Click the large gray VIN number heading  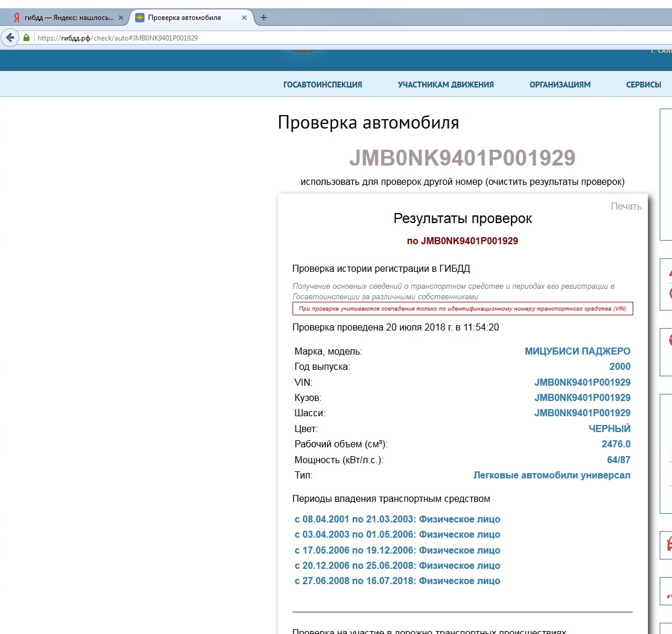(x=462, y=158)
